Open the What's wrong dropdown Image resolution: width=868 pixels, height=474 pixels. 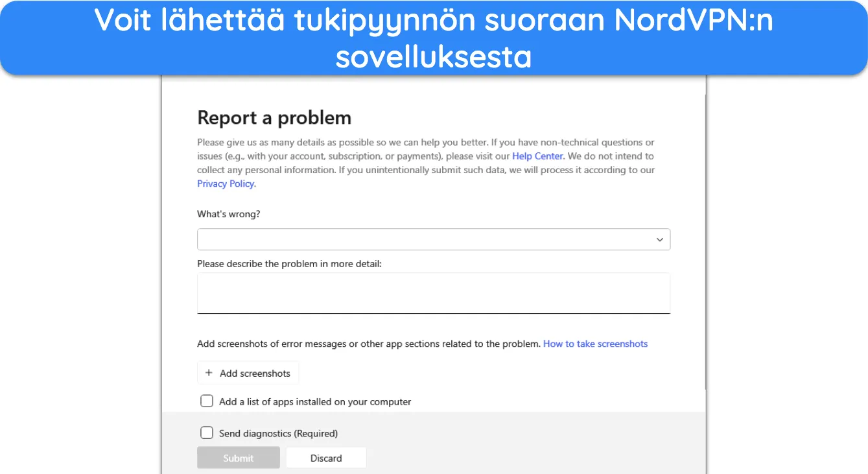(434, 239)
